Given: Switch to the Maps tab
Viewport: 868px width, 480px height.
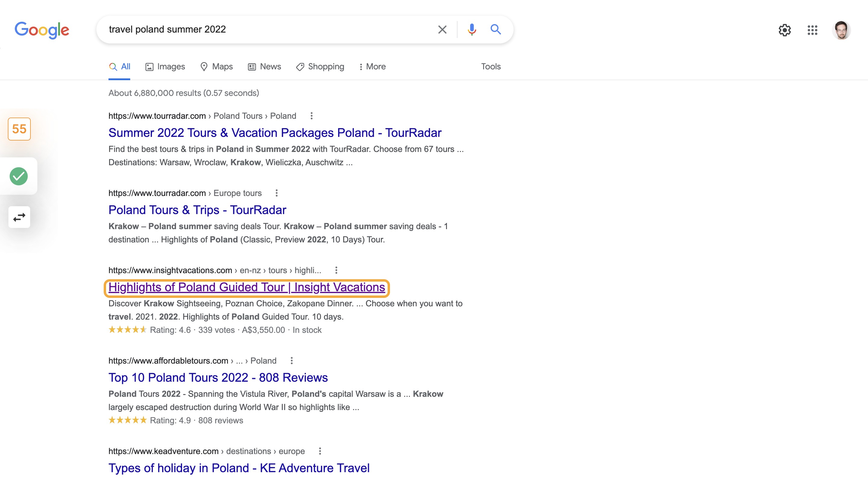Looking at the screenshot, I should (216, 67).
